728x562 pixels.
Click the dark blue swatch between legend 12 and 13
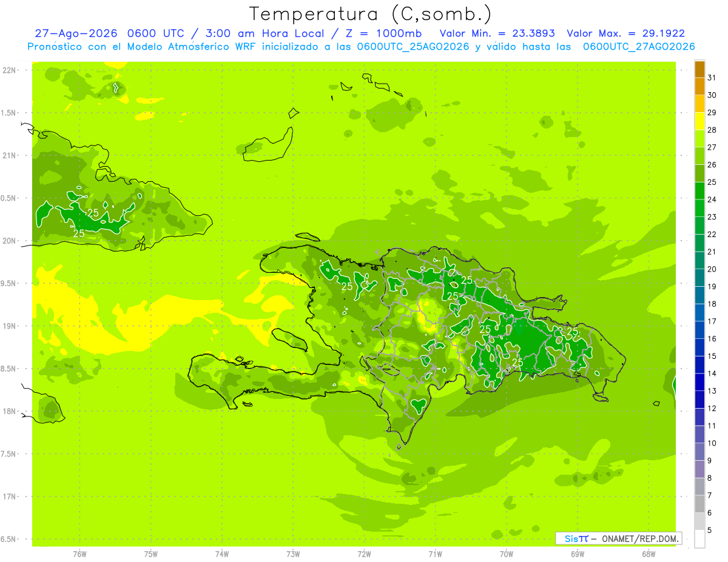pos(699,400)
